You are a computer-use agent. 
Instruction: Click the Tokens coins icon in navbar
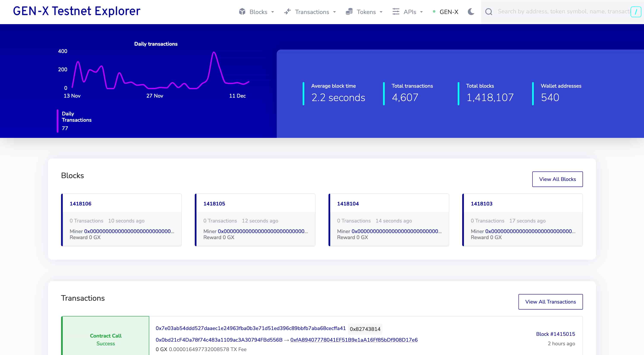349,11
